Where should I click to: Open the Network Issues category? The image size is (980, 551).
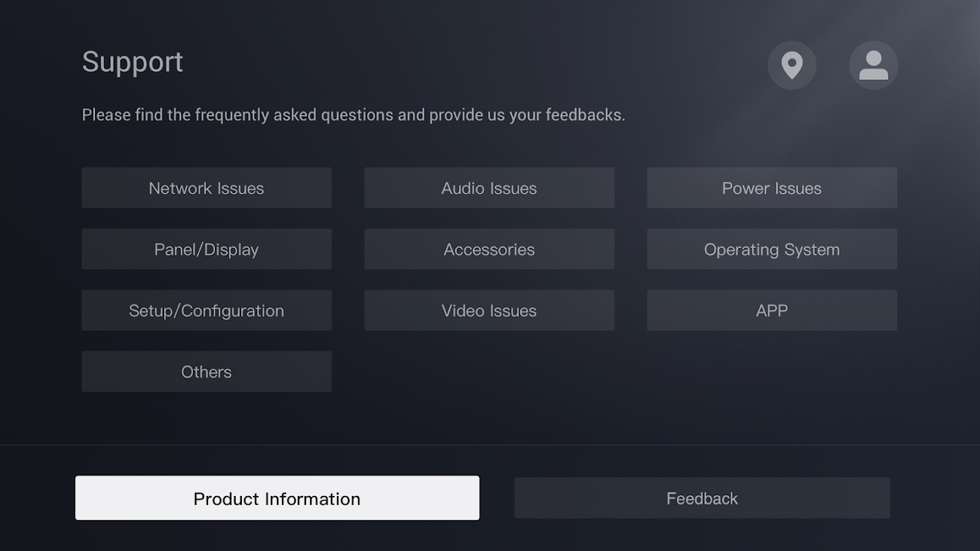point(207,188)
